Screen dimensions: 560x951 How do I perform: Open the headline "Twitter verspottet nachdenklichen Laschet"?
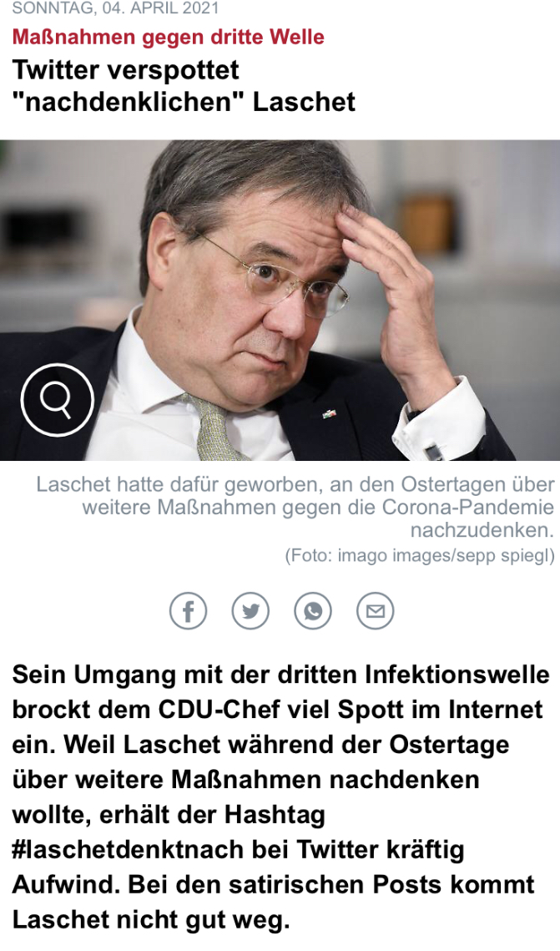click(184, 85)
